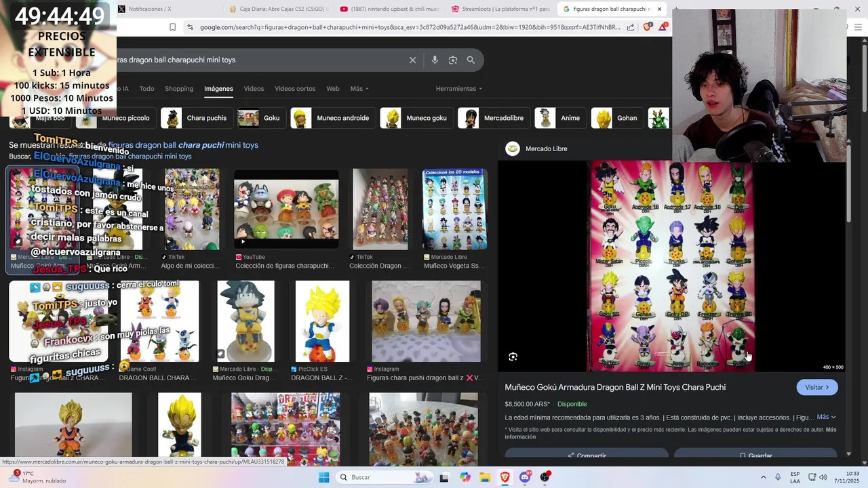This screenshot has width=868, height=488.
Task: Bookmark this page with the bookmark icon
Action: 172,27
